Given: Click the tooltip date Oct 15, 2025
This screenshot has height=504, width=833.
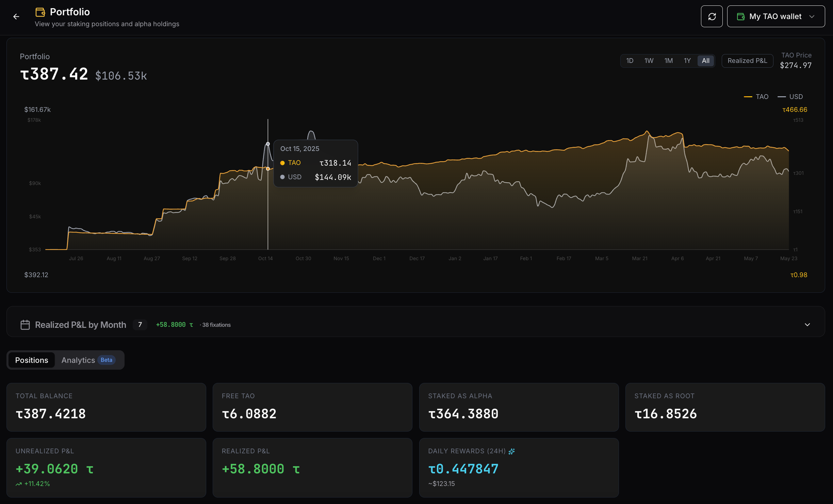Looking at the screenshot, I should click(x=300, y=149).
